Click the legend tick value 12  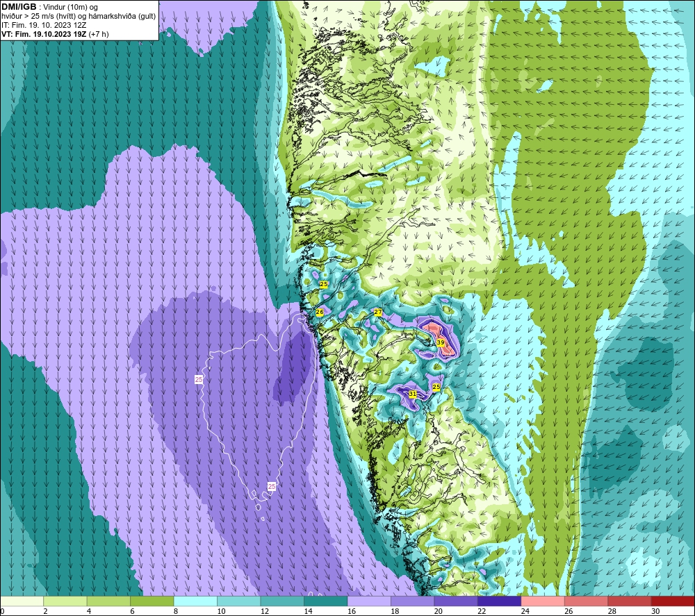coord(265,612)
